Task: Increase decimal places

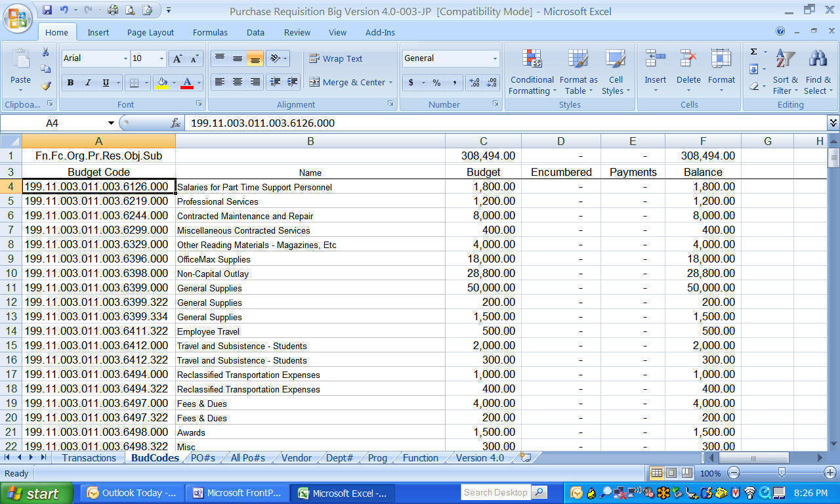Action: click(x=474, y=83)
